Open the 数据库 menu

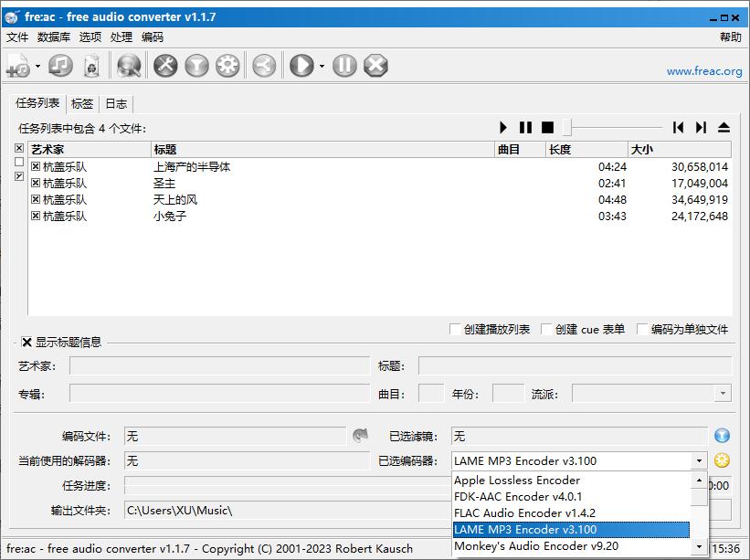(54, 37)
